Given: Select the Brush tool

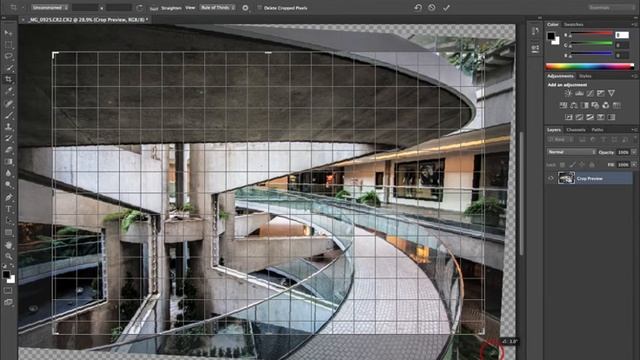Looking at the screenshot, I should pyautogui.click(x=8, y=115).
